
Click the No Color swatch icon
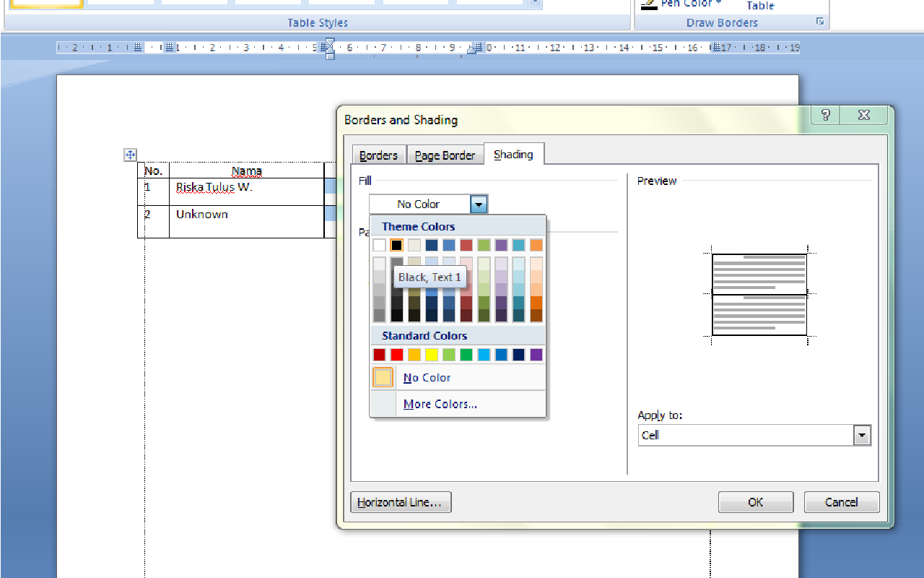(x=383, y=377)
